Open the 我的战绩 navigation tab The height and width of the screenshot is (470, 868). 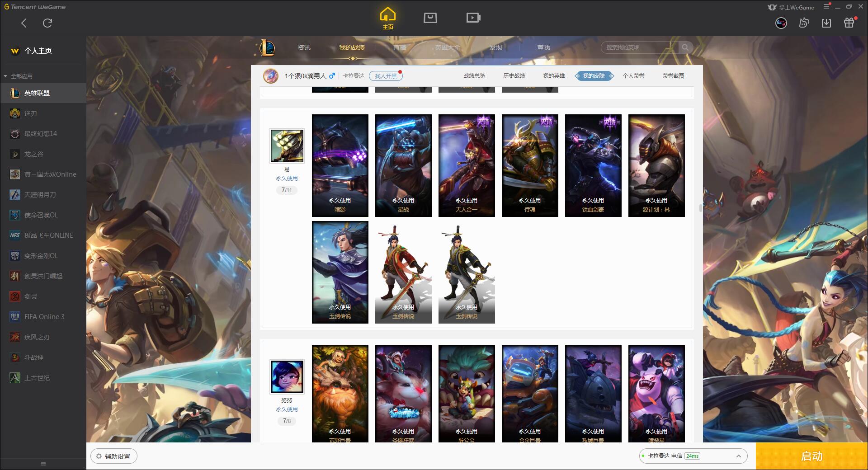point(352,47)
